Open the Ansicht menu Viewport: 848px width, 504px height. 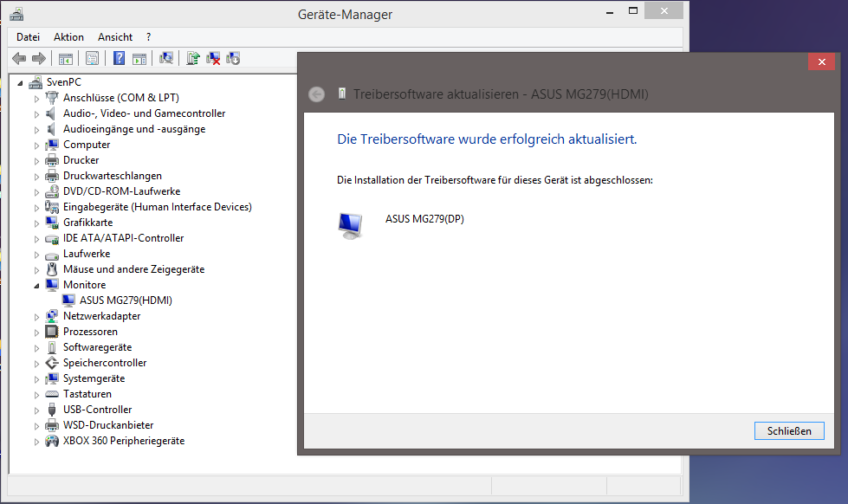pos(115,37)
